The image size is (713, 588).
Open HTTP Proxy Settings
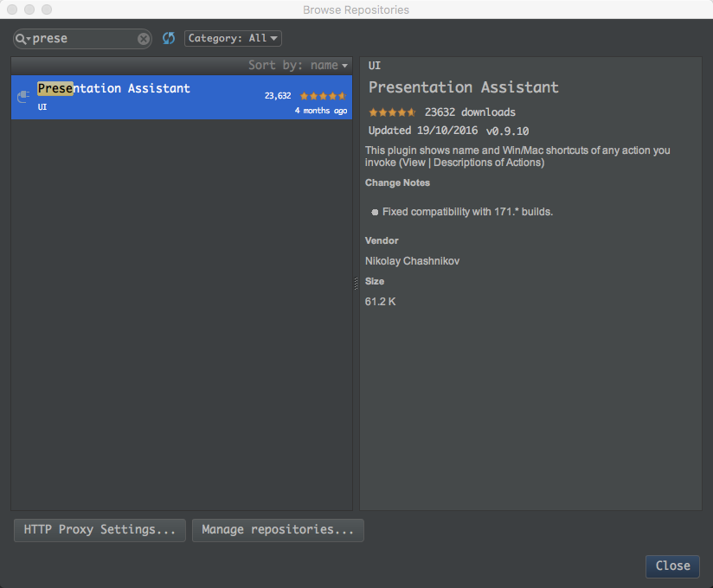click(x=100, y=530)
